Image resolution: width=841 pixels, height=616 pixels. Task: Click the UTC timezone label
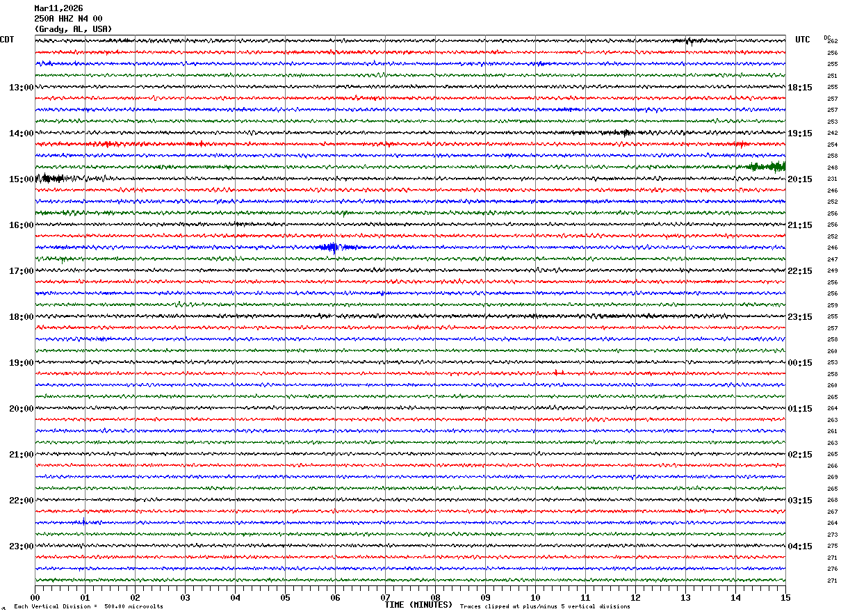(803, 40)
